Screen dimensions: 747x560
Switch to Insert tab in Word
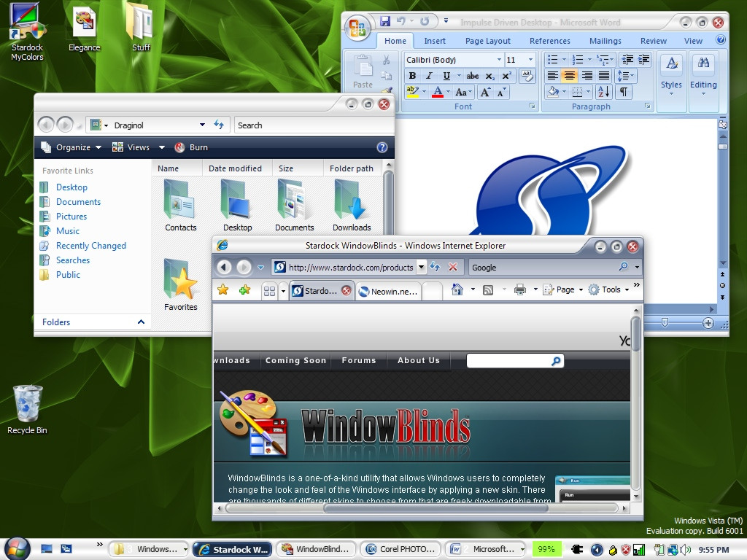435,41
